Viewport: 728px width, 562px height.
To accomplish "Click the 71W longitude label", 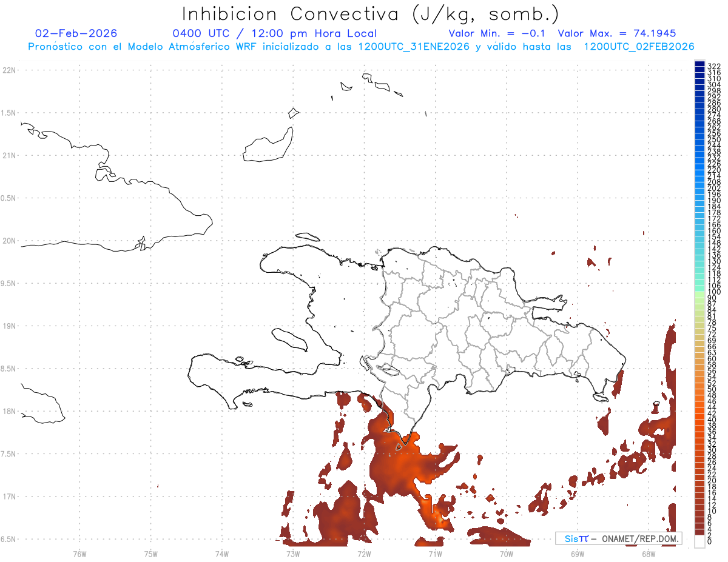I will tap(435, 554).
